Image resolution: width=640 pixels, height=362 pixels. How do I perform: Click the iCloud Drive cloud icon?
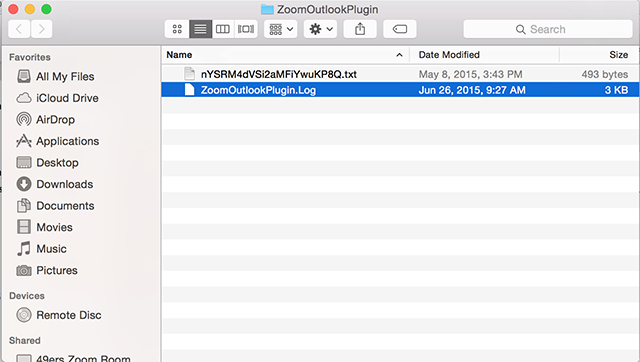(x=24, y=98)
